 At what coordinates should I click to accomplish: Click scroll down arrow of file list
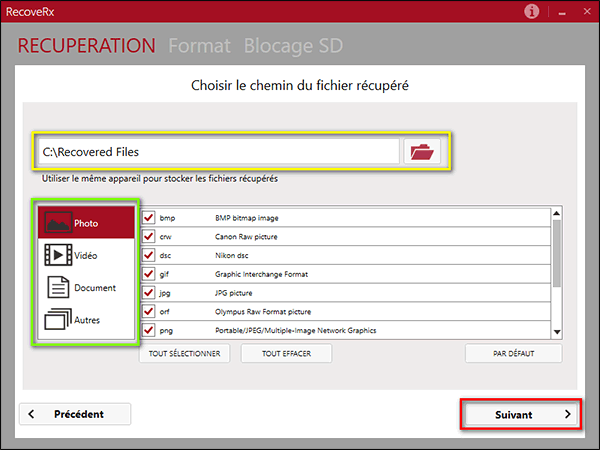pyautogui.click(x=557, y=332)
